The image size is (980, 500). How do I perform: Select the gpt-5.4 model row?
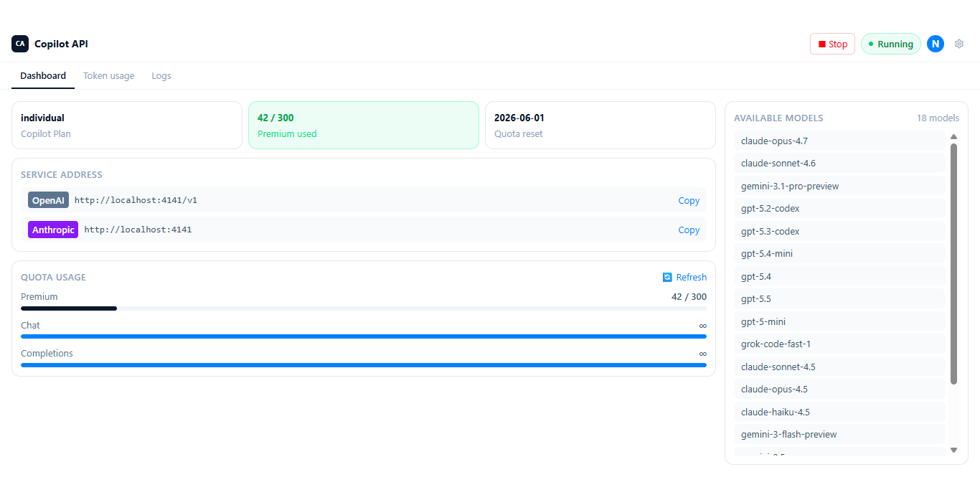click(x=839, y=276)
